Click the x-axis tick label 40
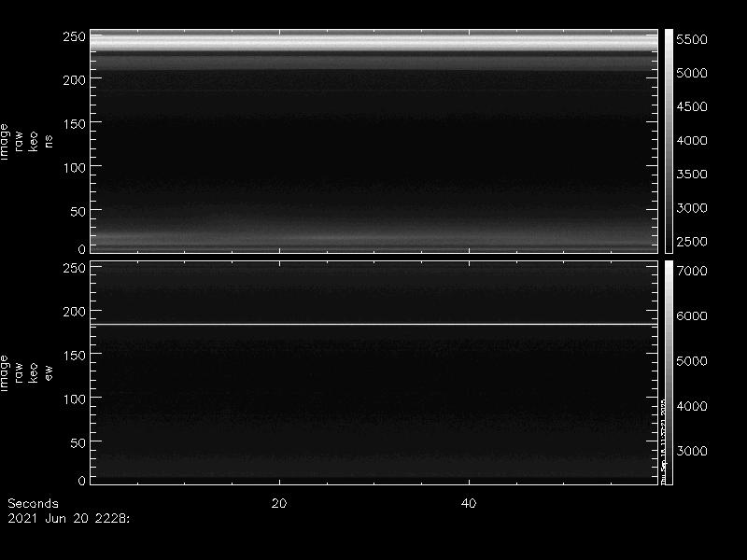Screen dimensions: 747x560 point(470,504)
